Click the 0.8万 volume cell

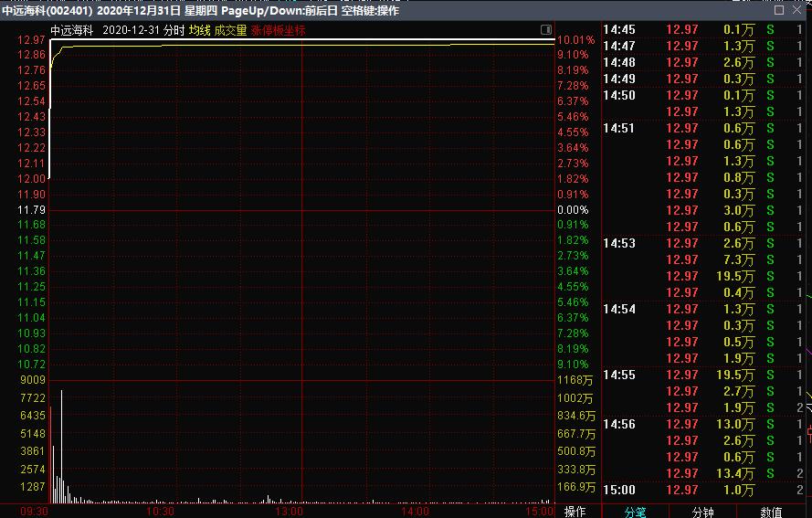pyautogui.click(x=739, y=177)
